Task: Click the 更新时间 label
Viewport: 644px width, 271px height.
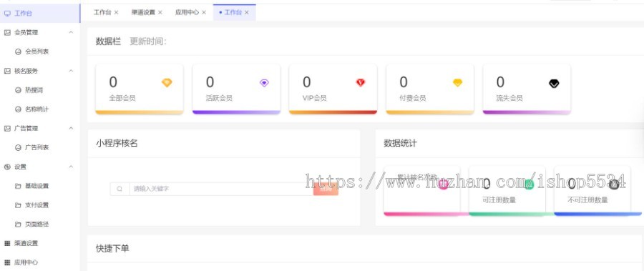Action: tap(148, 41)
